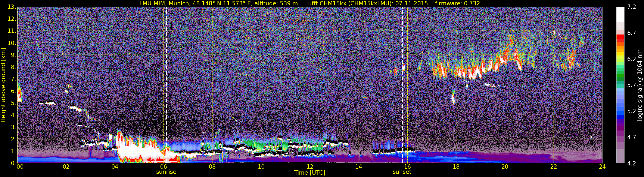This screenshot has height=177, width=644.
Task: Click the time axis tick label 00
Action: click(20, 167)
